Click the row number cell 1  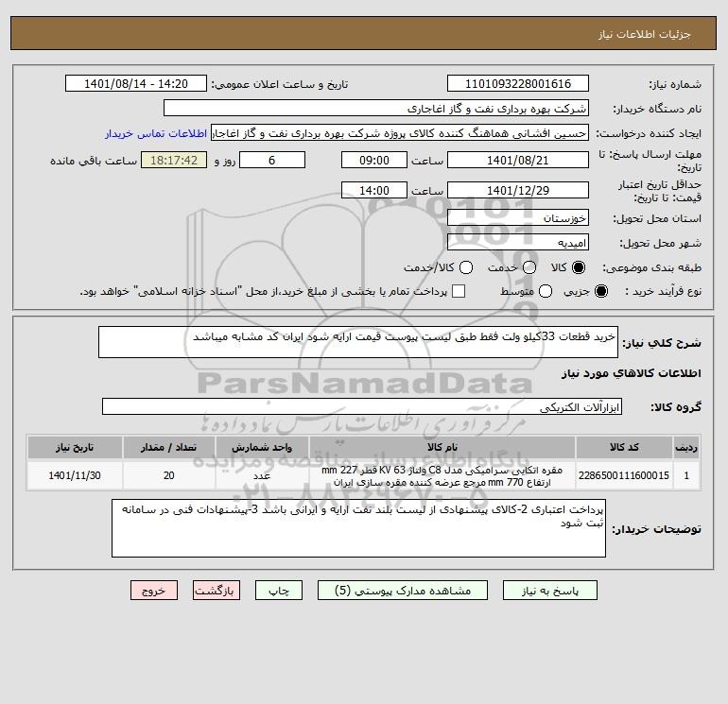click(686, 475)
